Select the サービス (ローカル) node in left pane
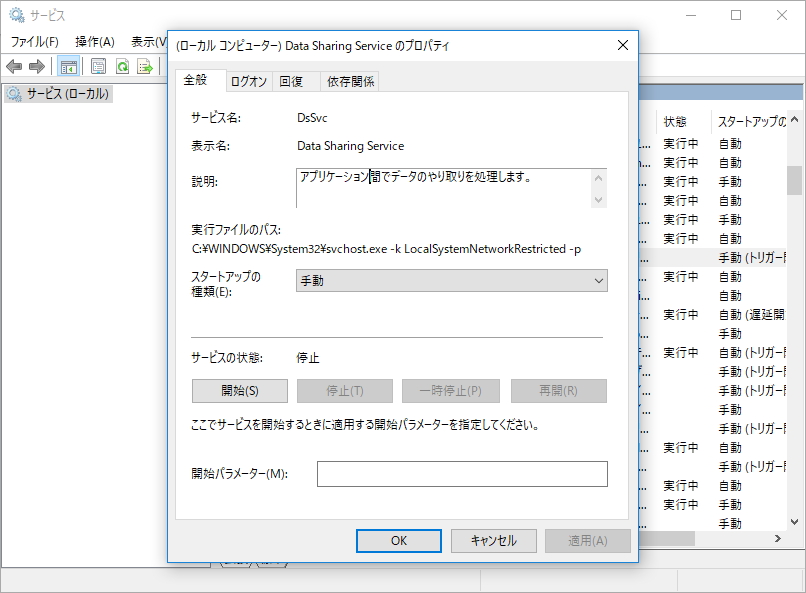Screen dimensions: 806x593 tap(60, 93)
